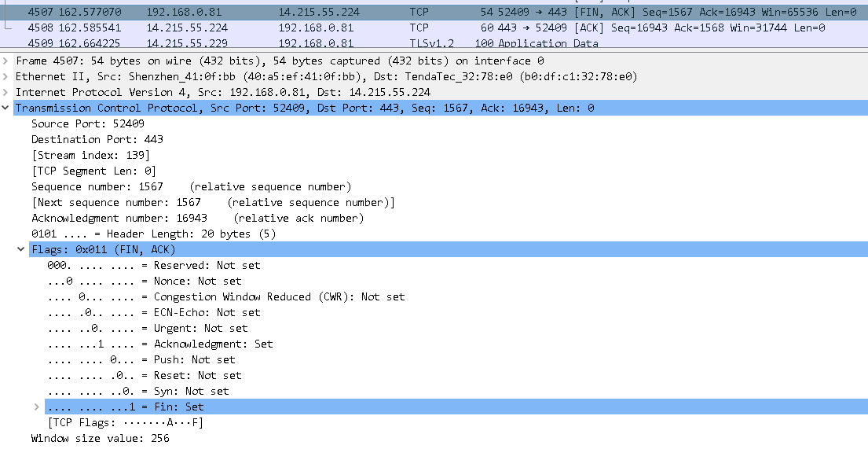Click the Stream index: 139 line
This screenshot has width=868, height=449.
click(90, 155)
